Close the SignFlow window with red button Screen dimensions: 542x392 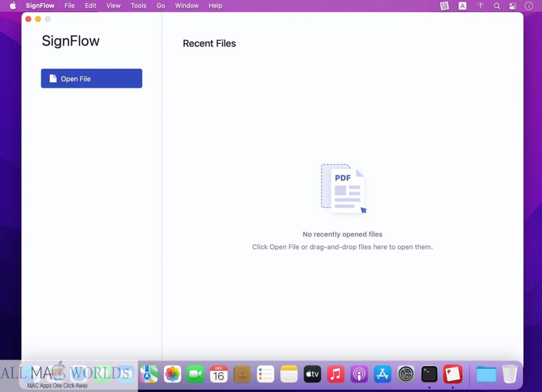click(29, 19)
